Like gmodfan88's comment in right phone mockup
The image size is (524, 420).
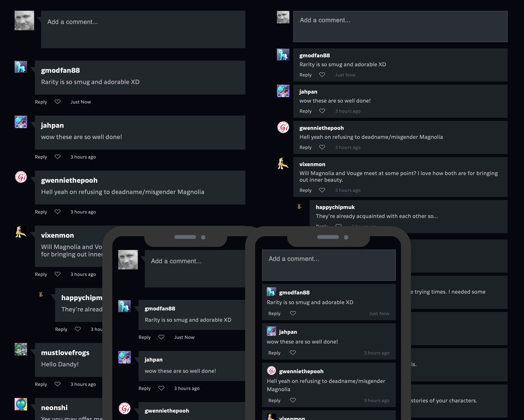coord(293,313)
